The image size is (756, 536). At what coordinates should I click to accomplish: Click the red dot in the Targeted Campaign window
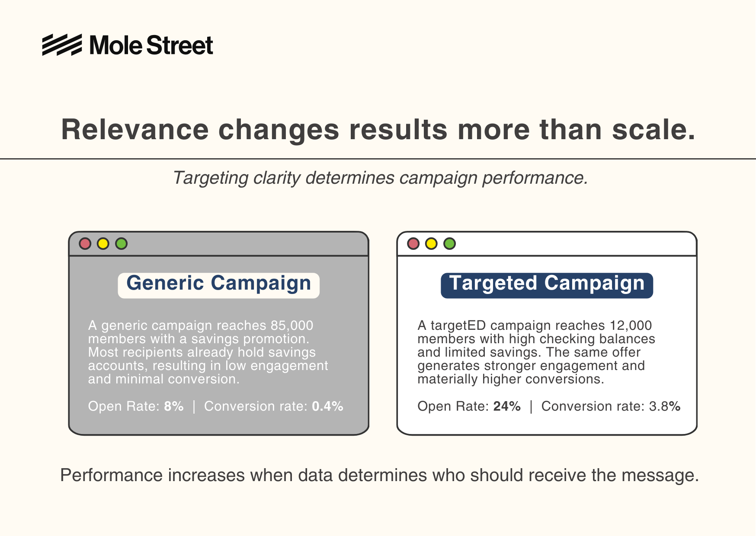(413, 244)
